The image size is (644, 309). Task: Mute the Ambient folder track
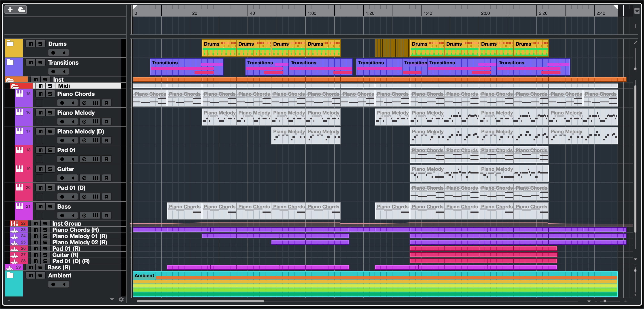click(x=31, y=275)
